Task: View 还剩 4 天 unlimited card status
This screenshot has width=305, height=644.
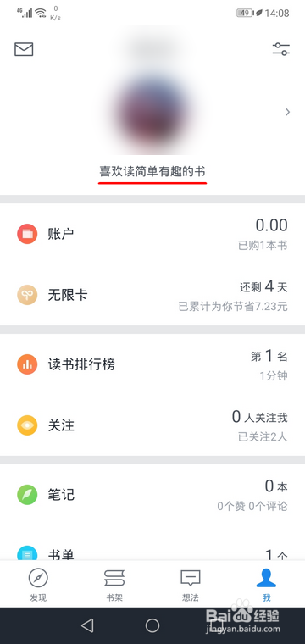Action: [263, 287]
